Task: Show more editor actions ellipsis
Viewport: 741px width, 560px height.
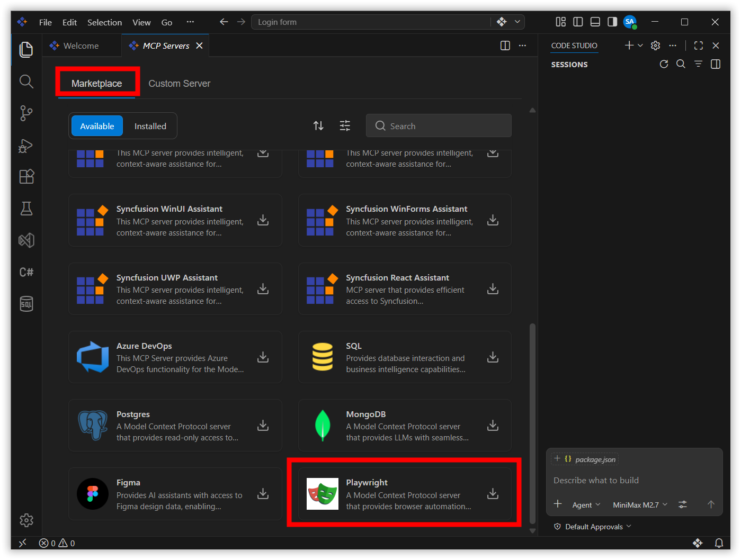Action: pyautogui.click(x=522, y=46)
